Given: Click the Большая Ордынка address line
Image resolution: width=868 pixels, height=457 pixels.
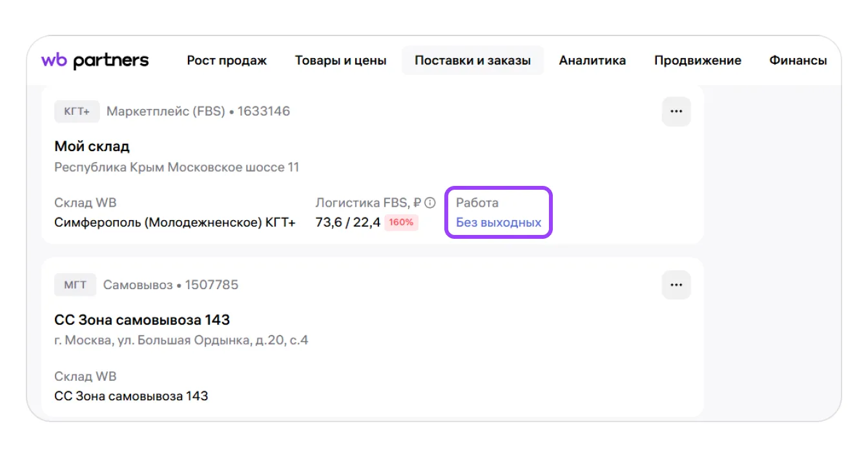Looking at the screenshot, I should pyautogui.click(x=181, y=340).
